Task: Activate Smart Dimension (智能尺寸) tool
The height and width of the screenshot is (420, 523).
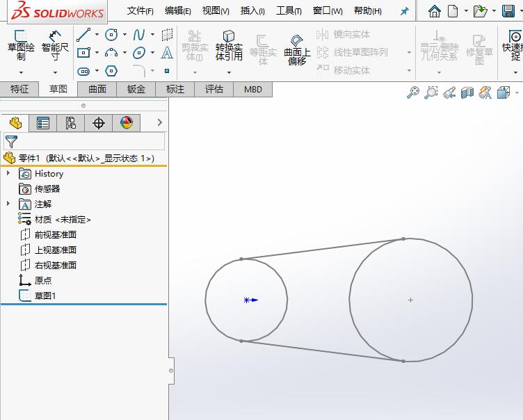Action: 55,45
